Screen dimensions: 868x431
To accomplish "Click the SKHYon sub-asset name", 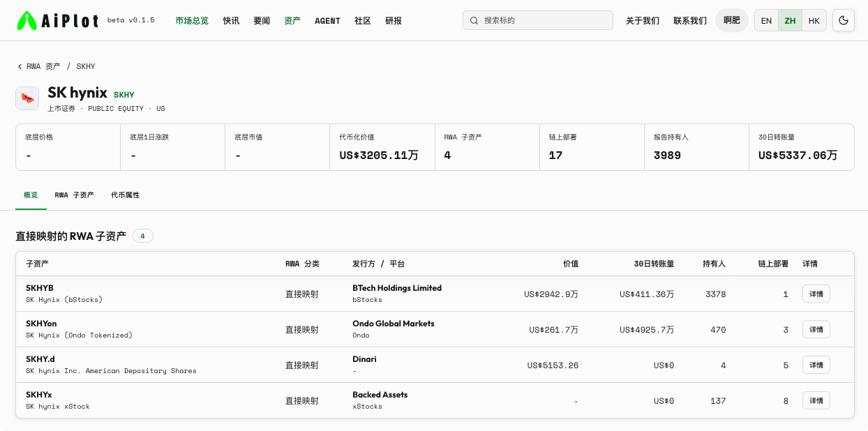I will [41, 324].
